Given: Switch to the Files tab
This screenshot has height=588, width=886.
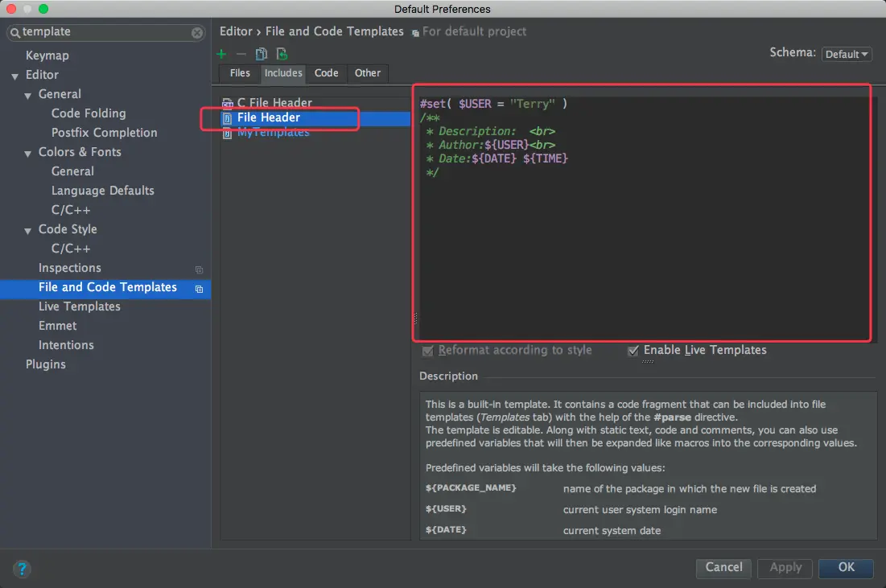Looking at the screenshot, I should [x=240, y=73].
